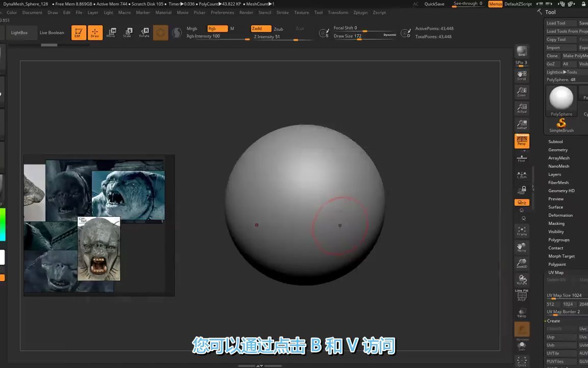Viewport: 588px width, 368px height.
Task: Click the troll reference image thumbnail
Action: [99, 250]
